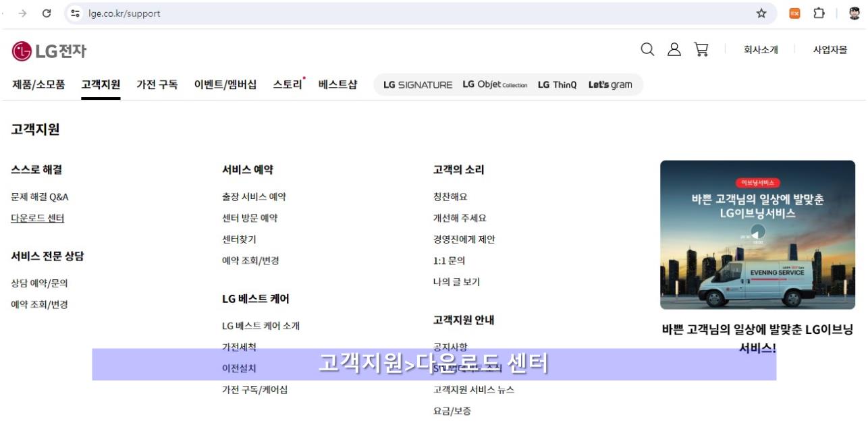Image resolution: width=868 pixels, height=425 pixels.
Task: Open 출장 서비스 예약 link
Action: click(254, 197)
